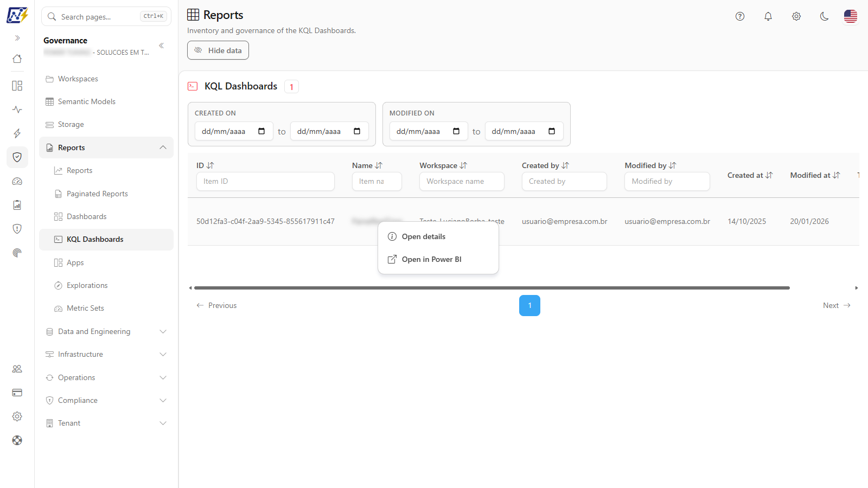Open Paginated Reports sidebar item
This screenshot has height=488, width=868.
(106, 194)
